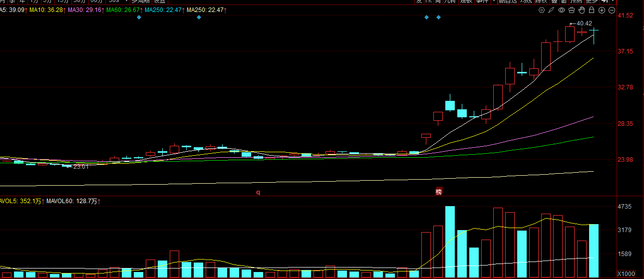644x279 pixels.
Task: Click the 32.78 price axis value
Action: (x=626, y=87)
